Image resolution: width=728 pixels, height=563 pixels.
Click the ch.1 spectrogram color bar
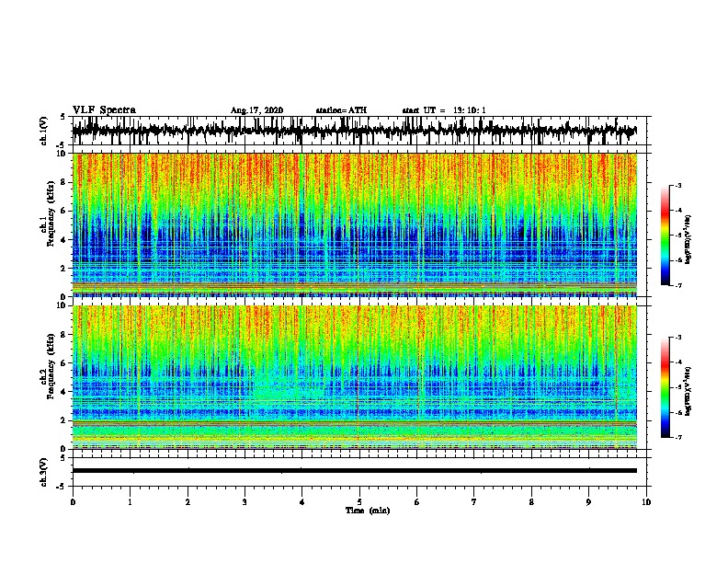pyautogui.click(x=665, y=236)
